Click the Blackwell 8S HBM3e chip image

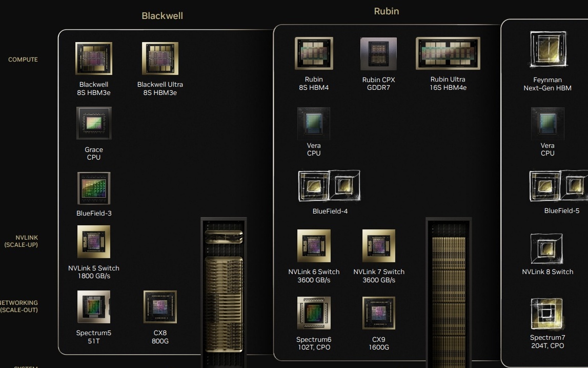(x=94, y=59)
